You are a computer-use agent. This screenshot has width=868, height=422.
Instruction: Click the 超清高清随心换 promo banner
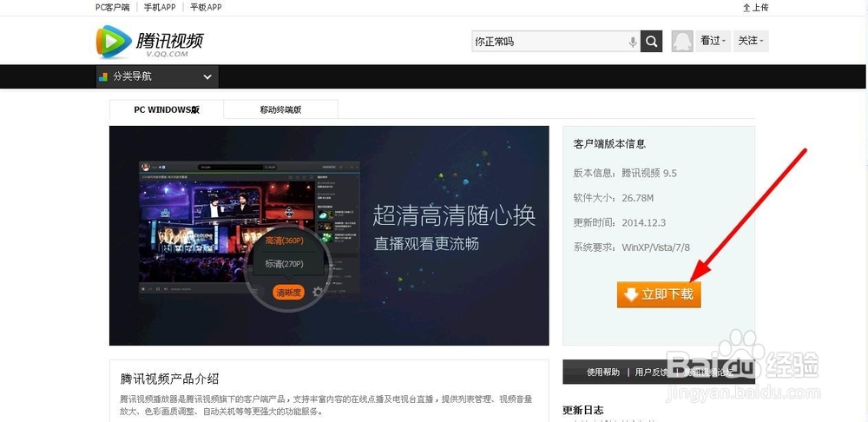pyautogui.click(x=329, y=235)
